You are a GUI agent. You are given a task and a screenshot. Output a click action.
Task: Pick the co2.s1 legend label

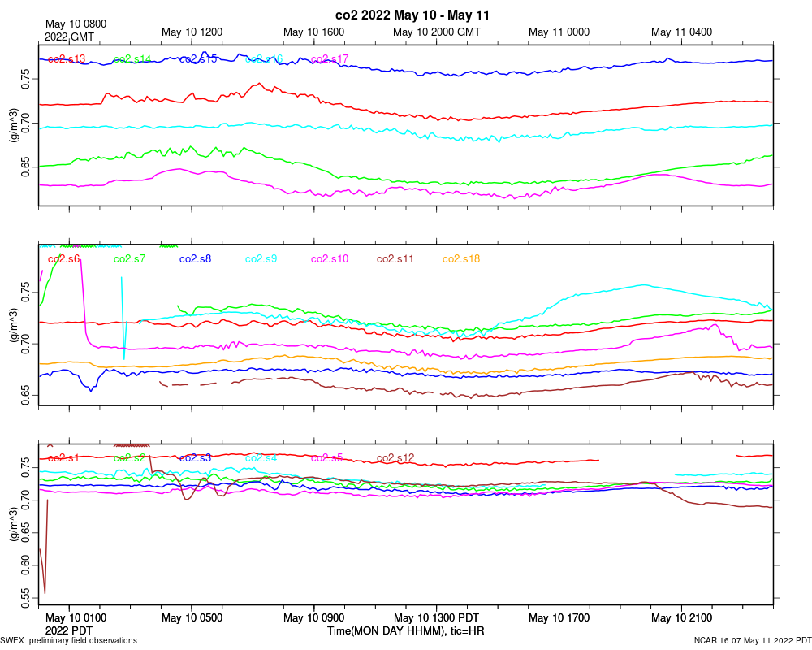click(x=63, y=457)
